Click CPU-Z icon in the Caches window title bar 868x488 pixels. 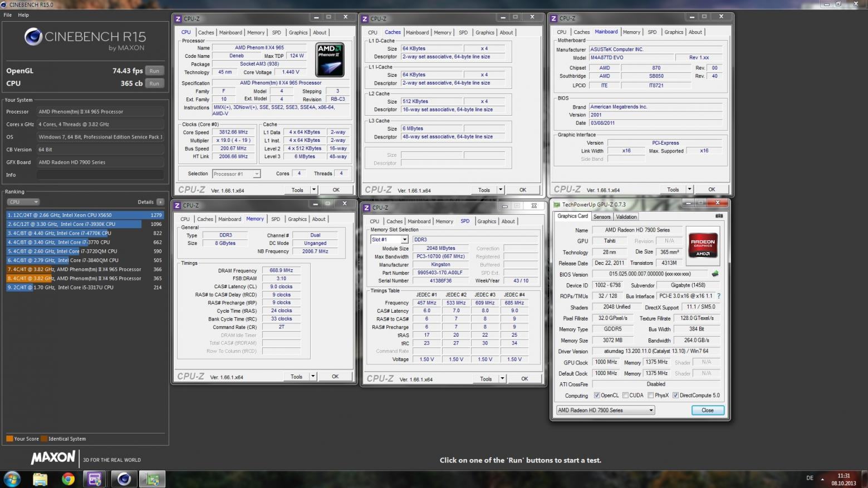(365, 19)
